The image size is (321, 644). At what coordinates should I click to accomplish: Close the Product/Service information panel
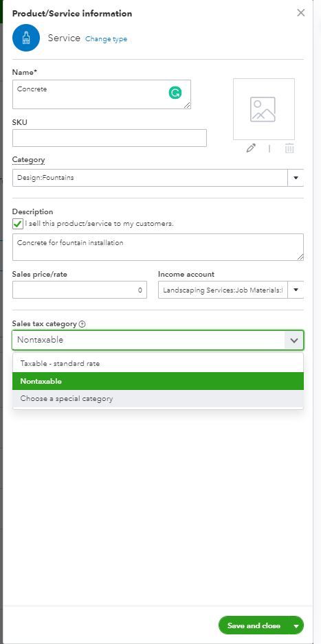point(301,13)
